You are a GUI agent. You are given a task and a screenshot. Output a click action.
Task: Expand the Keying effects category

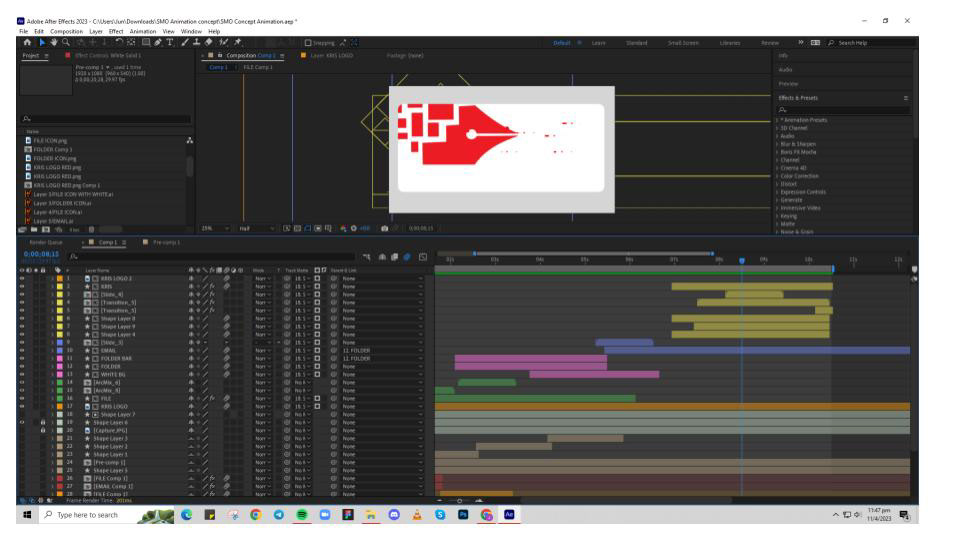click(778, 216)
